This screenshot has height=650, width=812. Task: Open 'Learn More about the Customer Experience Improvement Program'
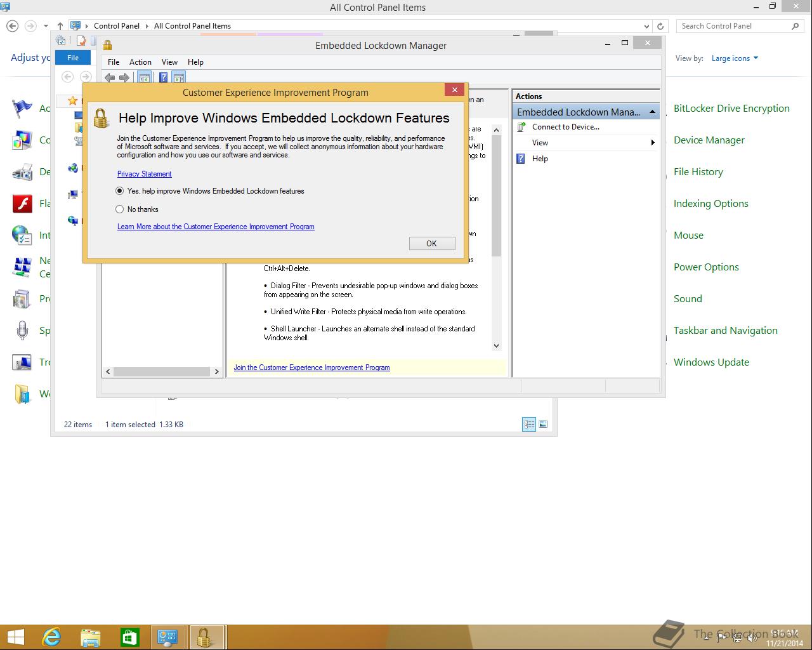coord(216,227)
